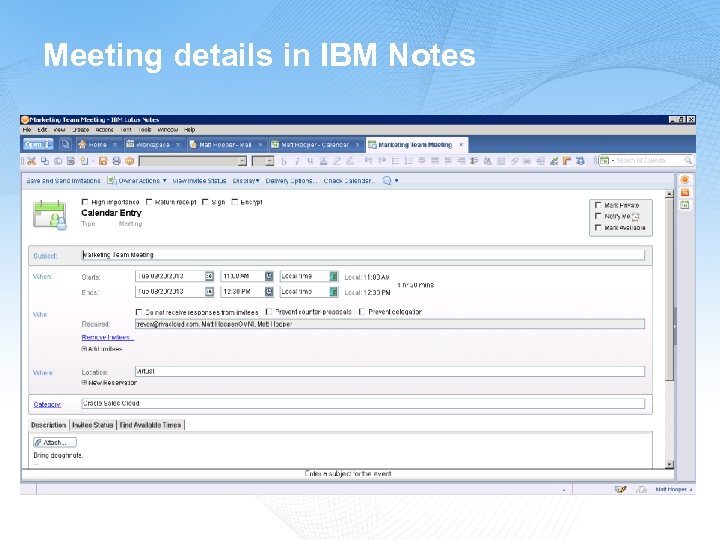Check the Mark Private option
This screenshot has width=720, height=540.
598,205
